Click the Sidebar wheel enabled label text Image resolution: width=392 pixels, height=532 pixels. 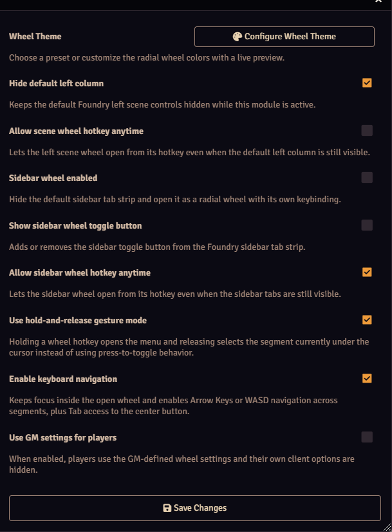click(x=53, y=178)
